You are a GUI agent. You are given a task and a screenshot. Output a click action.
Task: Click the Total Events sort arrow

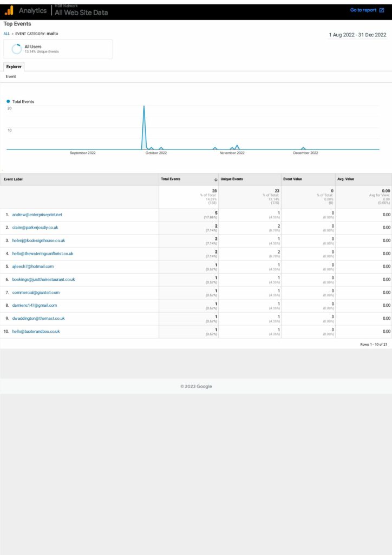(x=215, y=179)
